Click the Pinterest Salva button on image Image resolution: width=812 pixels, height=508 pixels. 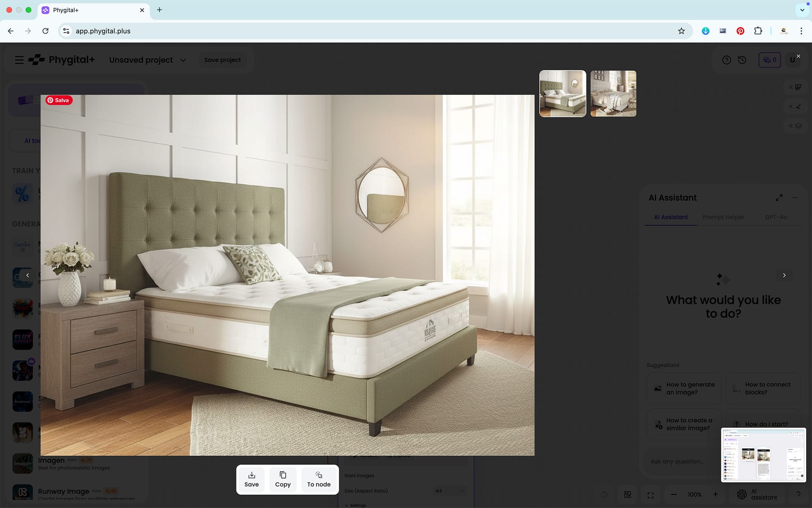pos(59,100)
